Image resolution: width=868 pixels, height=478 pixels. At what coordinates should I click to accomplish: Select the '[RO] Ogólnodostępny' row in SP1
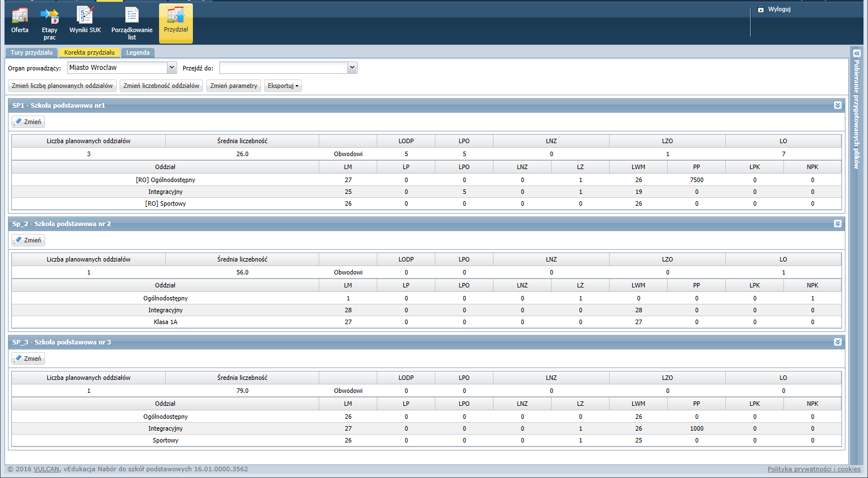pyautogui.click(x=426, y=180)
